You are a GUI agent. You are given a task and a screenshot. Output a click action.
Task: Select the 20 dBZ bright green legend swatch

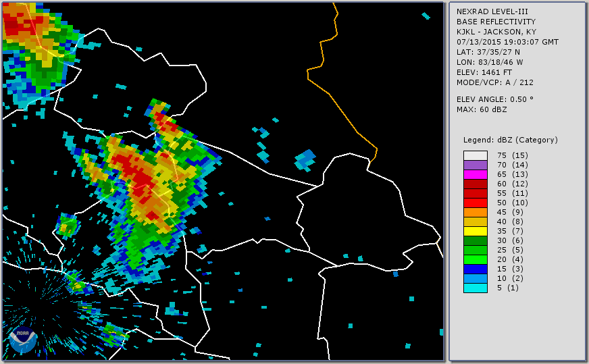pos(475,259)
